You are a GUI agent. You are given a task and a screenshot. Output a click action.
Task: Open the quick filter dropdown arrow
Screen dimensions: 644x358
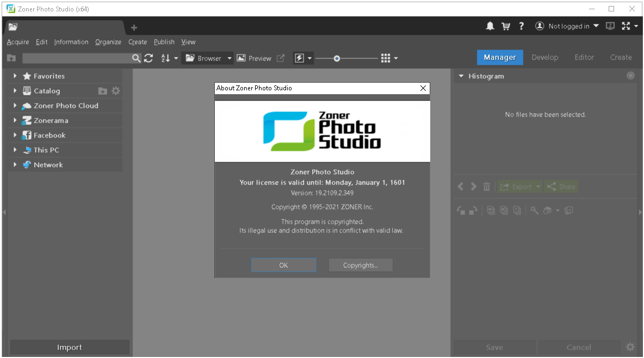(x=309, y=58)
